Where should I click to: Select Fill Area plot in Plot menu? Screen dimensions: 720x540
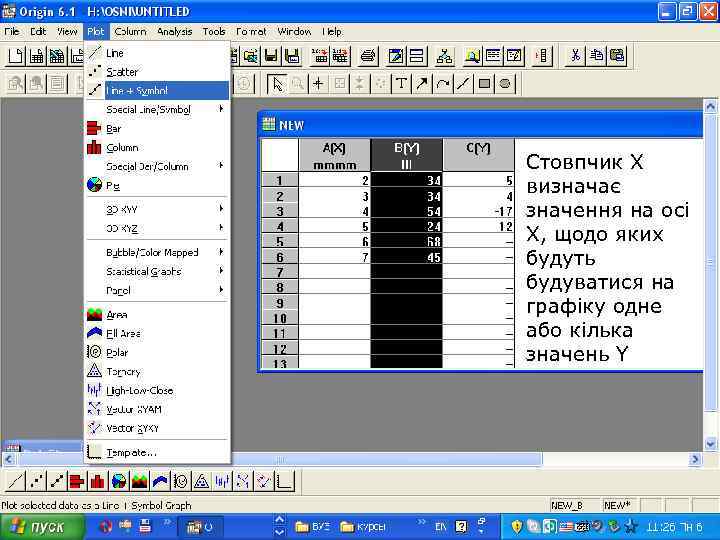(x=157, y=333)
